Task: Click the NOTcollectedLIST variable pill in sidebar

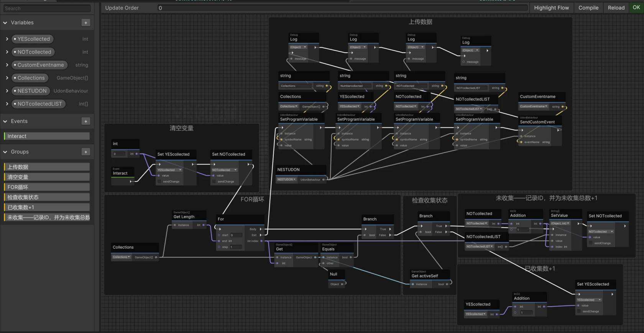Action: coord(39,104)
